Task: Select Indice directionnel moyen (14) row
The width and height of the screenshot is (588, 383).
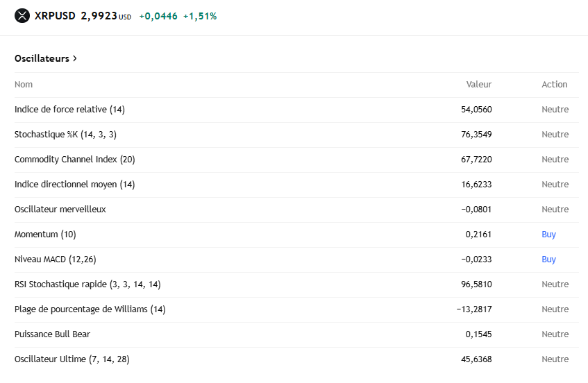Action: click(74, 185)
